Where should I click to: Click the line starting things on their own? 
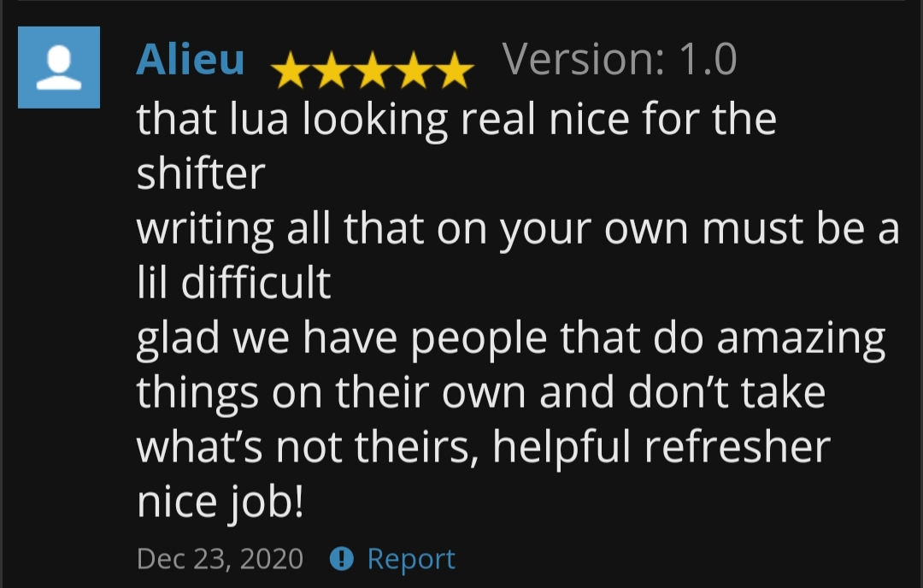click(481, 392)
